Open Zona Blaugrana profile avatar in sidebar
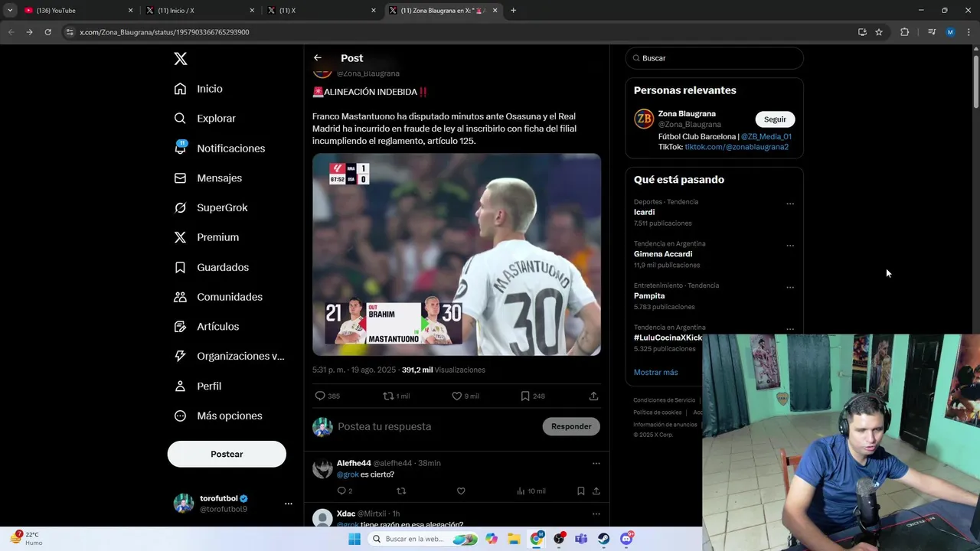Viewport: 980px width, 551px height. tap(644, 119)
